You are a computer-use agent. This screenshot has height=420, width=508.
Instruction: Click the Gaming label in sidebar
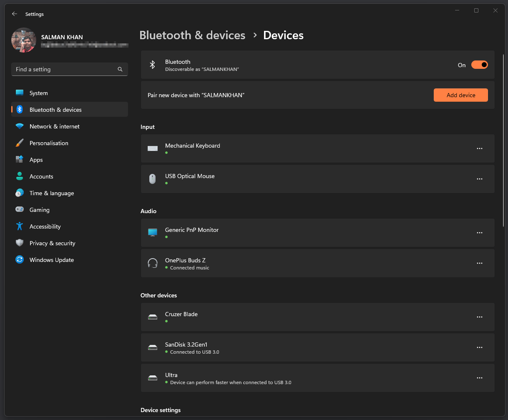(x=40, y=210)
